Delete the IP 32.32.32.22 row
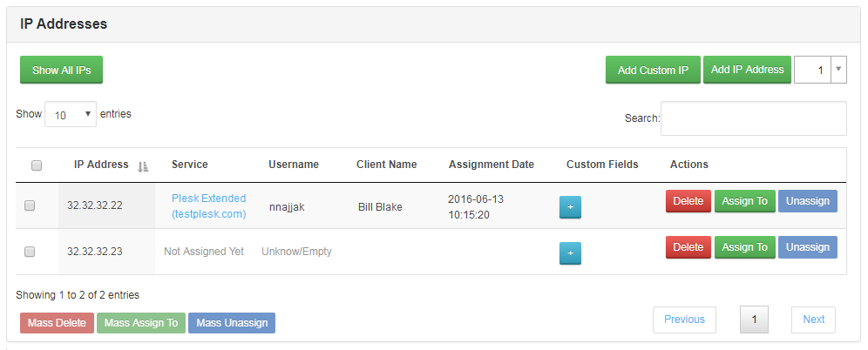The height and width of the screenshot is (350, 868). [x=688, y=201]
